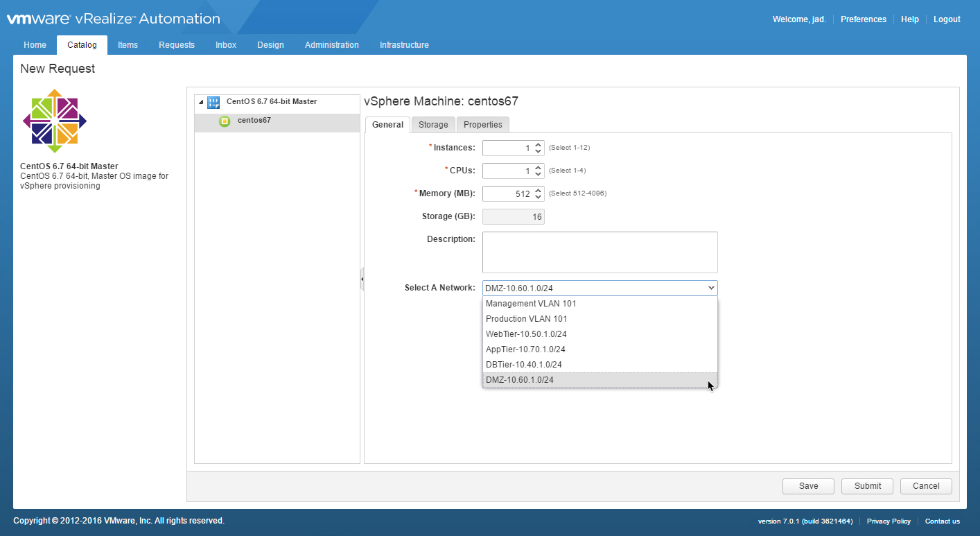
Task: Open the Home tab
Action: [x=35, y=45]
